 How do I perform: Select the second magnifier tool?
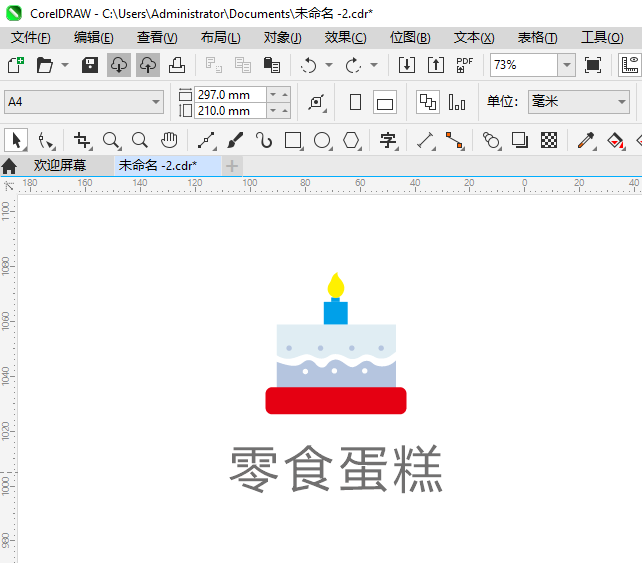140,140
